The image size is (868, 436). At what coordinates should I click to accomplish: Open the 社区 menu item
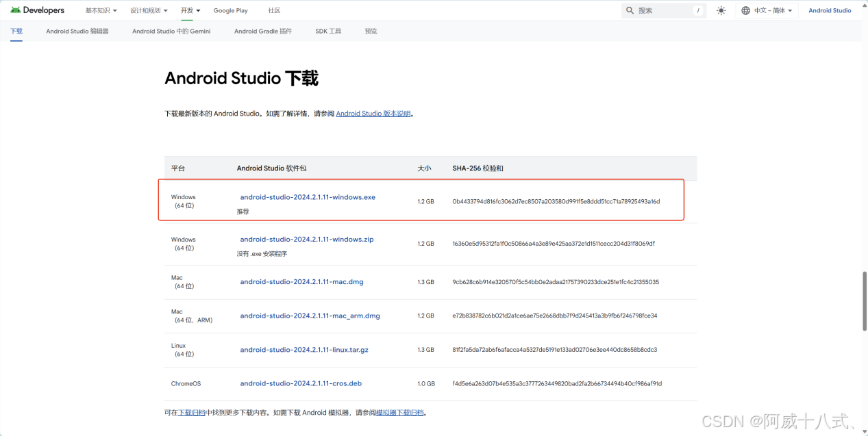(x=274, y=10)
